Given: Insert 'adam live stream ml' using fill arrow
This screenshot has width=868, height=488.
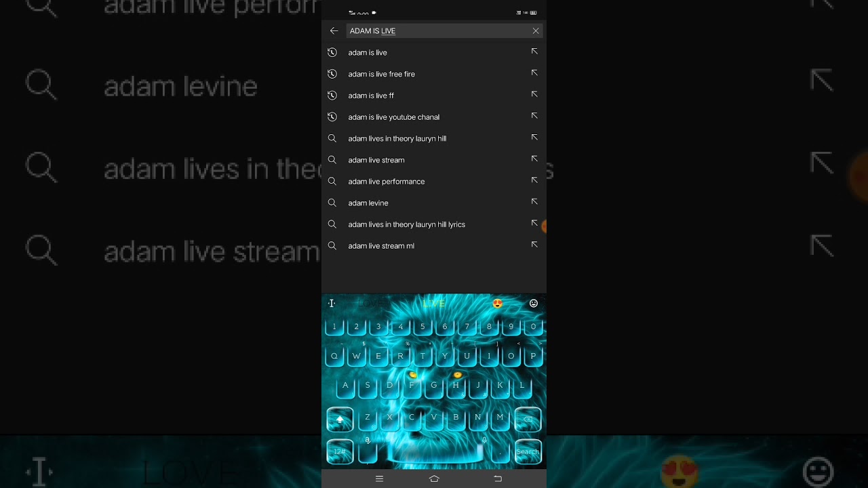Looking at the screenshot, I should click(534, 245).
